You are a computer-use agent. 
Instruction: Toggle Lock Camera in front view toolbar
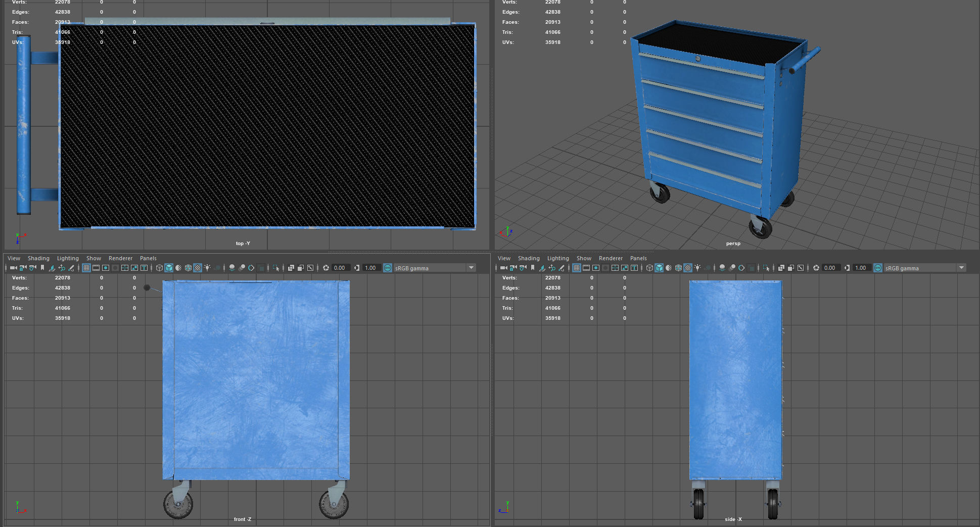[x=23, y=268]
